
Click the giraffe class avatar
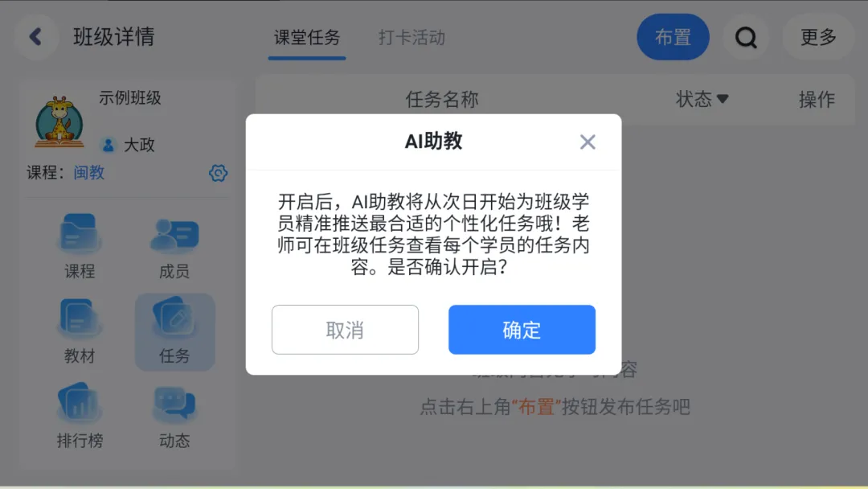coord(59,121)
